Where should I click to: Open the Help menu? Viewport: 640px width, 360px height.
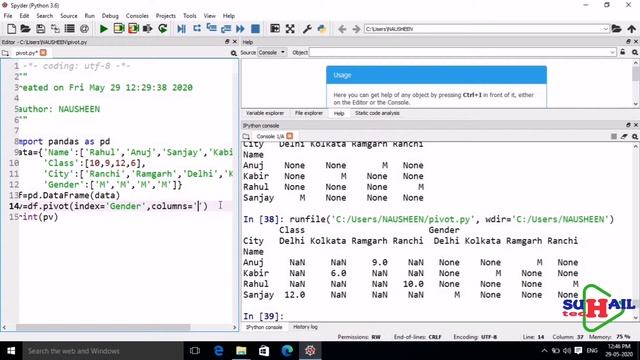point(229,16)
